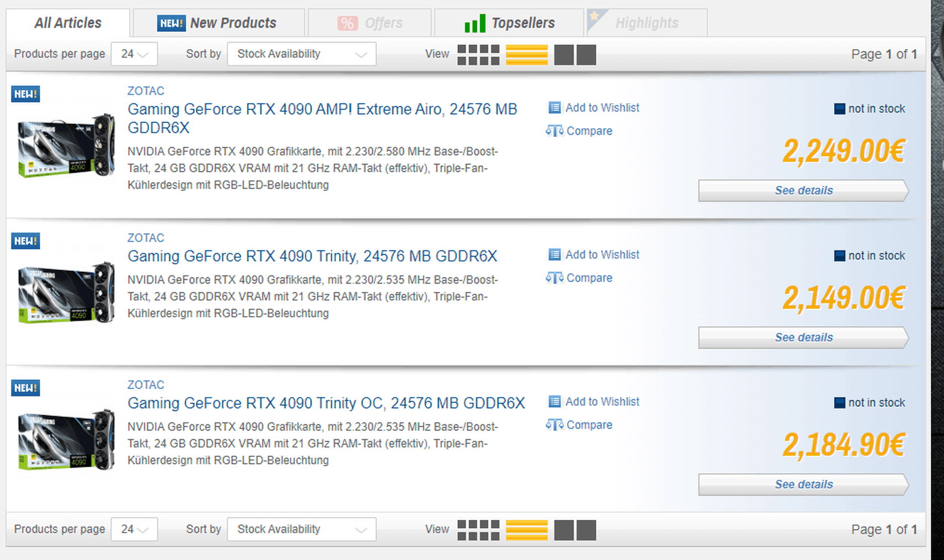This screenshot has width=944, height=560.
Task: Open top Products per page dropdown
Action: (134, 54)
